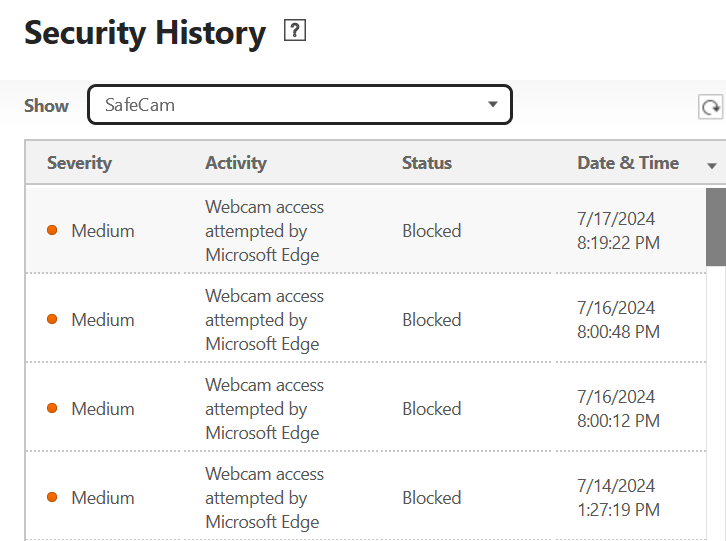
Task: Click the Date & Time column header
Action: pyautogui.click(x=628, y=163)
